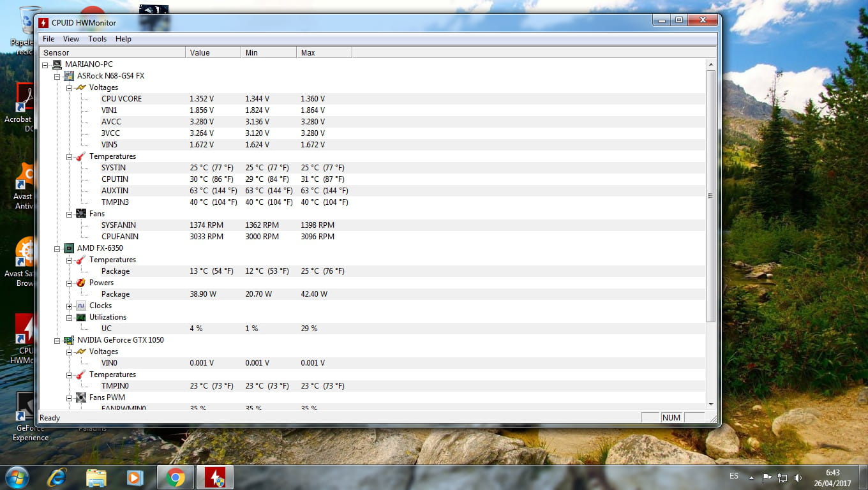Click the NVIDIA Temperatures thermometer icon
This screenshot has height=490, width=868.
pyautogui.click(x=81, y=375)
